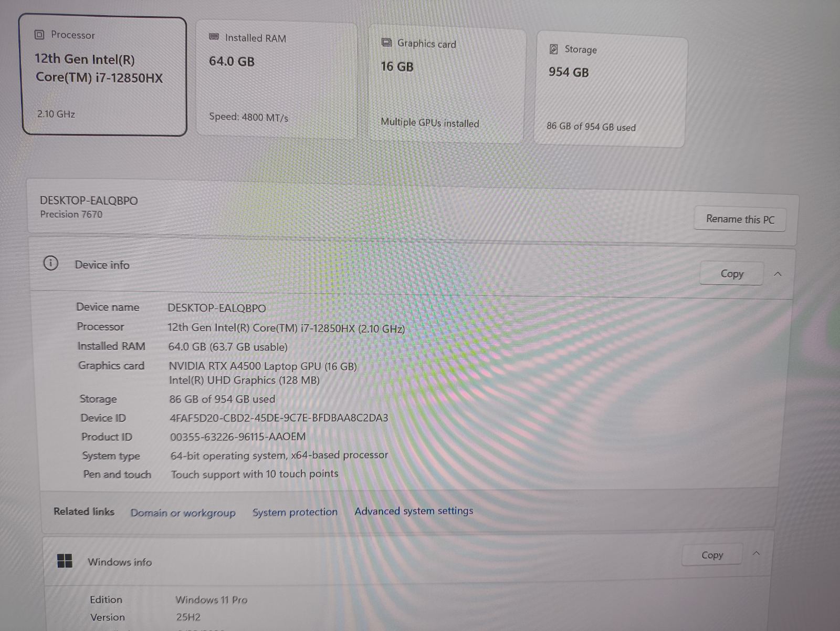Copy the Device info details
The width and height of the screenshot is (840, 631).
pos(732,274)
